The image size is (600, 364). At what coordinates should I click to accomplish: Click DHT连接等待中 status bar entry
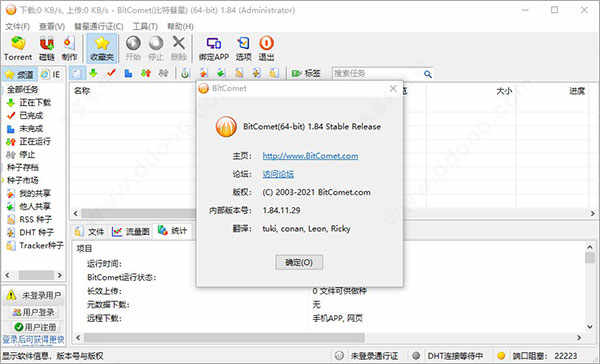pyautogui.click(x=448, y=356)
